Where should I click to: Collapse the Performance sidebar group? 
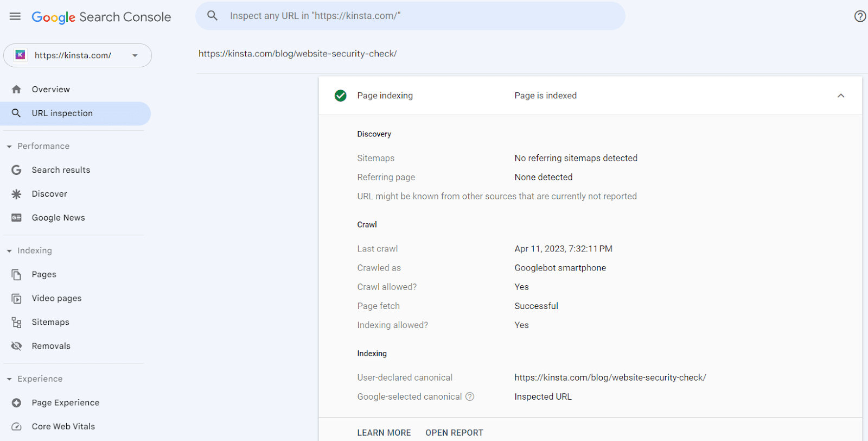tap(9, 147)
